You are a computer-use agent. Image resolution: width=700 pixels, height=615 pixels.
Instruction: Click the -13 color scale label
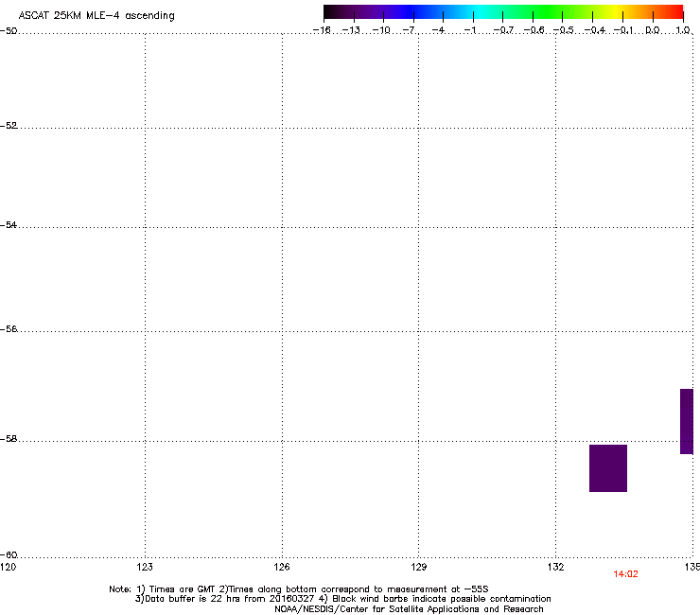pyautogui.click(x=351, y=30)
